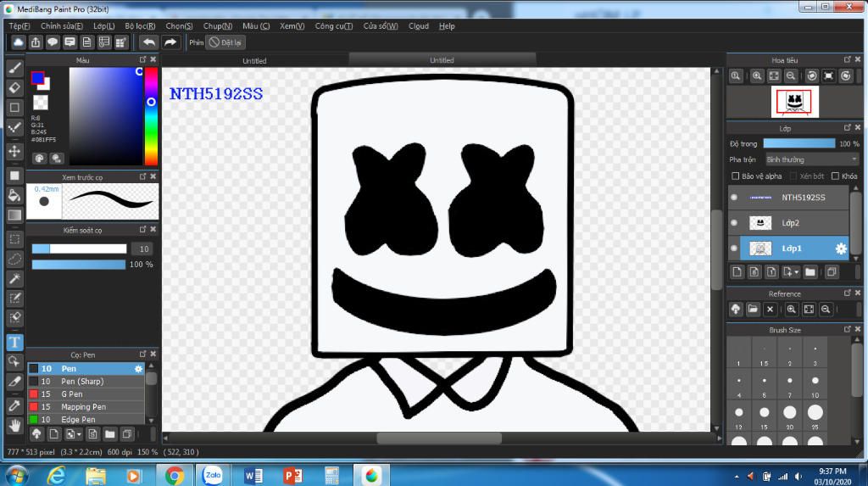Zoom in on the Navigator panel
Image resolution: width=868 pixels, height=486 pixels.
(757, 76)
